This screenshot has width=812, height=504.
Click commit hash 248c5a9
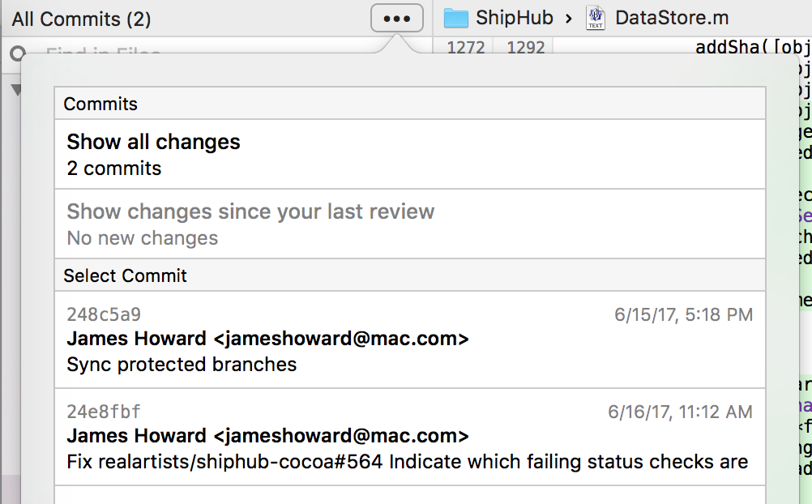click(x=104, y=314)
